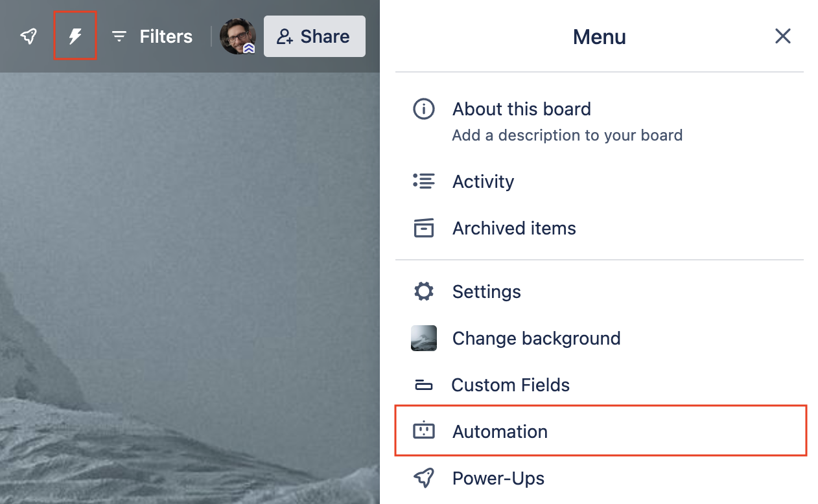Screen dimensions: 818x504
Task: Click the Filters funnel icon
Action: click(119, 36)
